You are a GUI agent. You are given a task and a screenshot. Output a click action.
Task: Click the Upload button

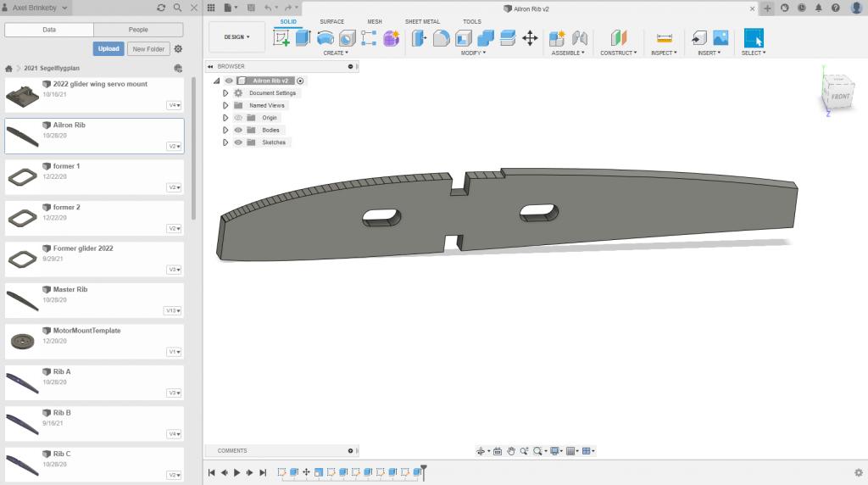[x=108, y=49]
